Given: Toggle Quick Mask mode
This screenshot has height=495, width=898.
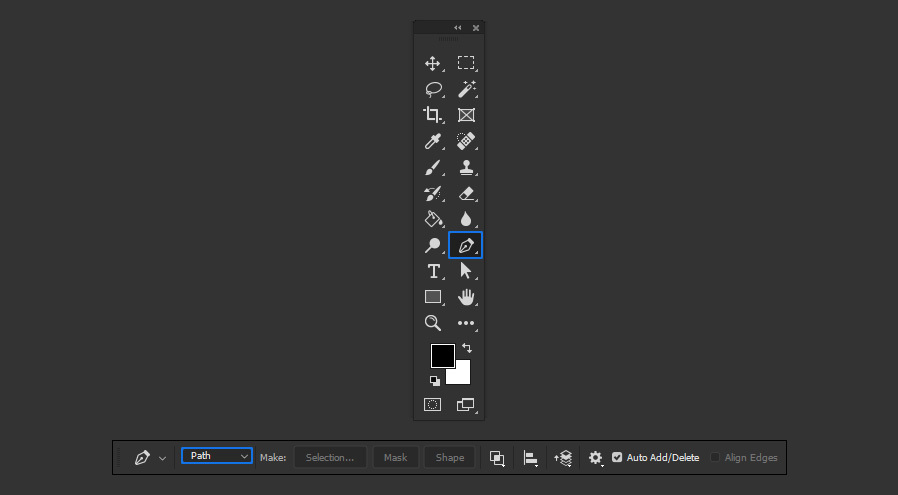Looking at the screenshot, I should point(432,404).
